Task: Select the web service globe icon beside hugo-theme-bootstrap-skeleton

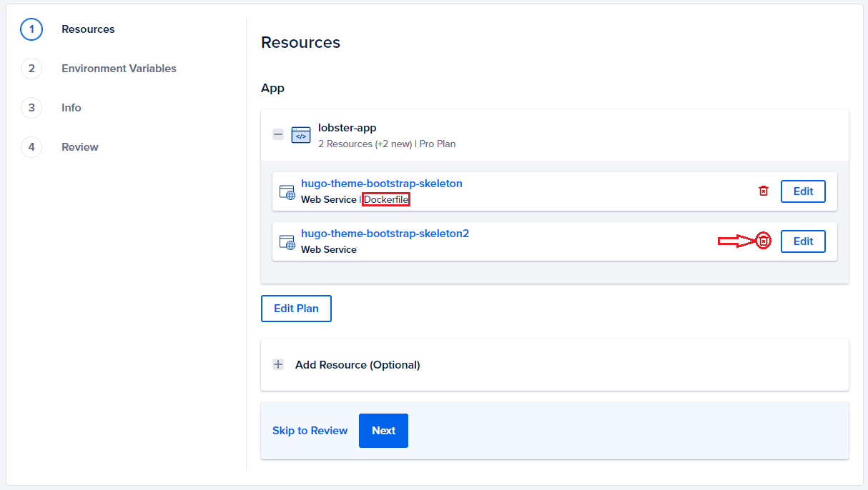Action: pos(287,191)
